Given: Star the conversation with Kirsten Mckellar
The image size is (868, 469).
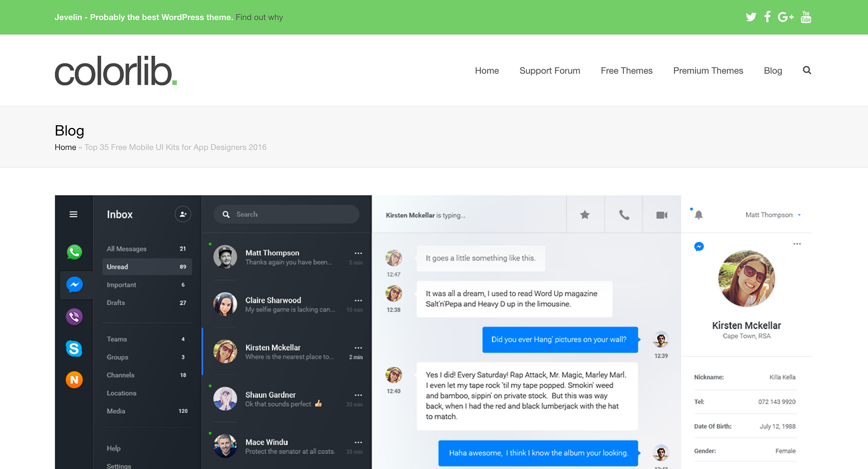Looking at the screenshot, I should (585, 215).
